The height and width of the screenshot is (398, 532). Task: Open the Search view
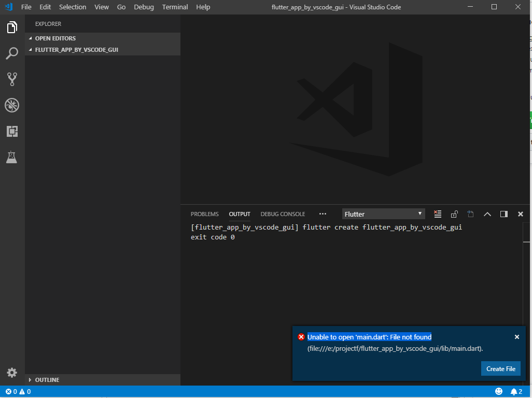[12, 53]
